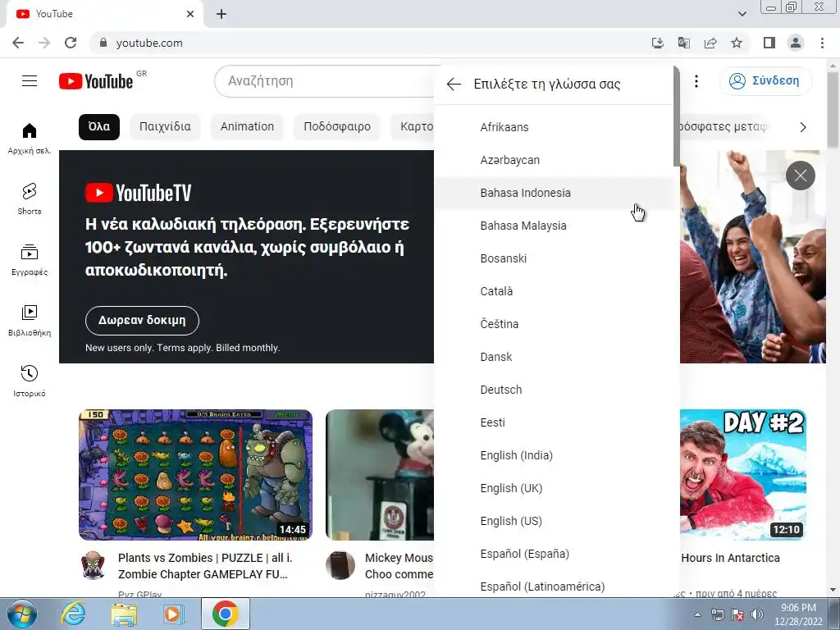The height and width of the screenshot is (630, 840).
Task: Select the Παιχνίδια chip
Action: (165, 127)
